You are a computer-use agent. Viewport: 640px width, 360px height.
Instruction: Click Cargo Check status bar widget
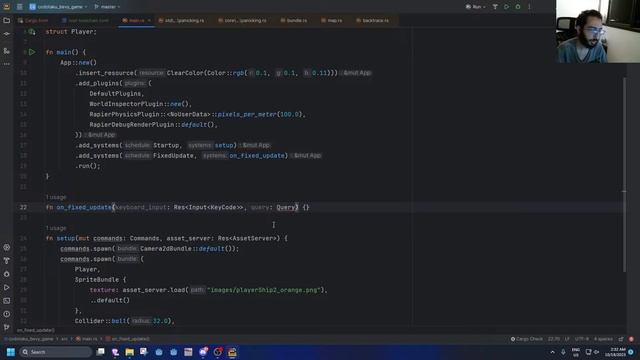pos(527,339)
